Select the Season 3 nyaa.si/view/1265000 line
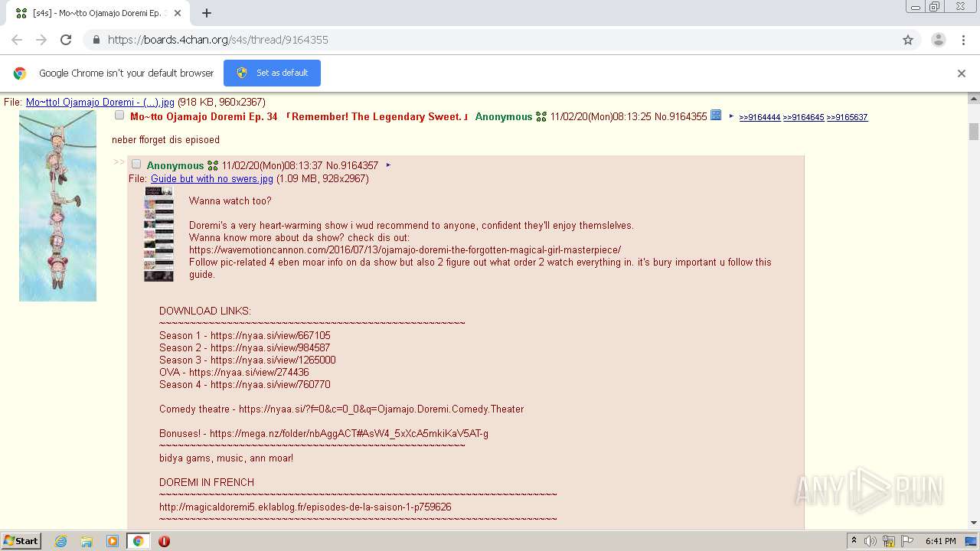 click(x=247, y=360)
